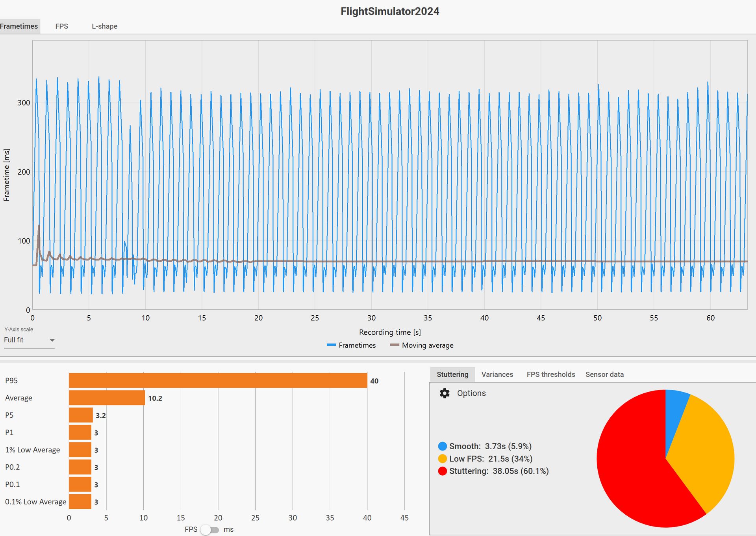The width and height of the screenshot is (756, 536).
Task: Click the Options label text
Action: coord(471,393)
